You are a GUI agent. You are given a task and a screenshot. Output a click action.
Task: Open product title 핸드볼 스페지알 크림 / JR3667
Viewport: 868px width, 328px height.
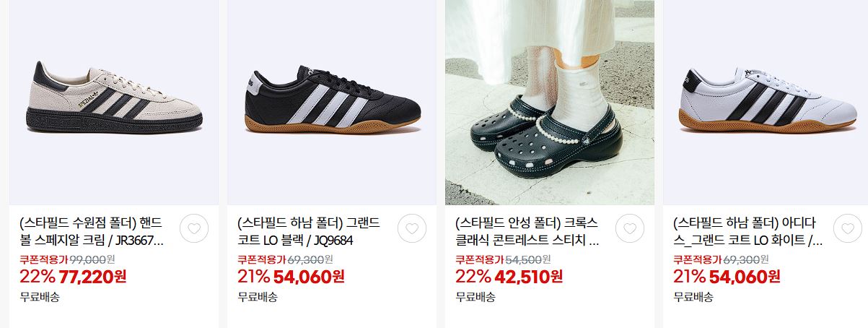[92, 231]
